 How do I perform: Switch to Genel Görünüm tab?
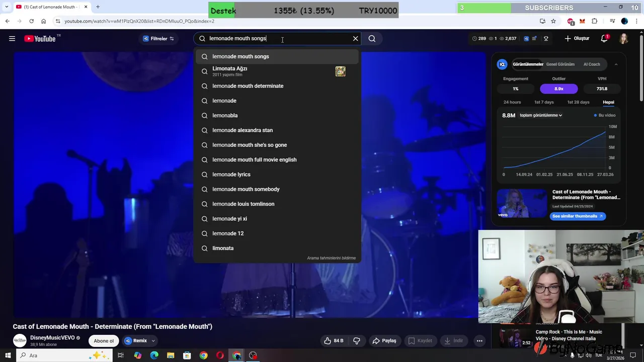(560, 64)
